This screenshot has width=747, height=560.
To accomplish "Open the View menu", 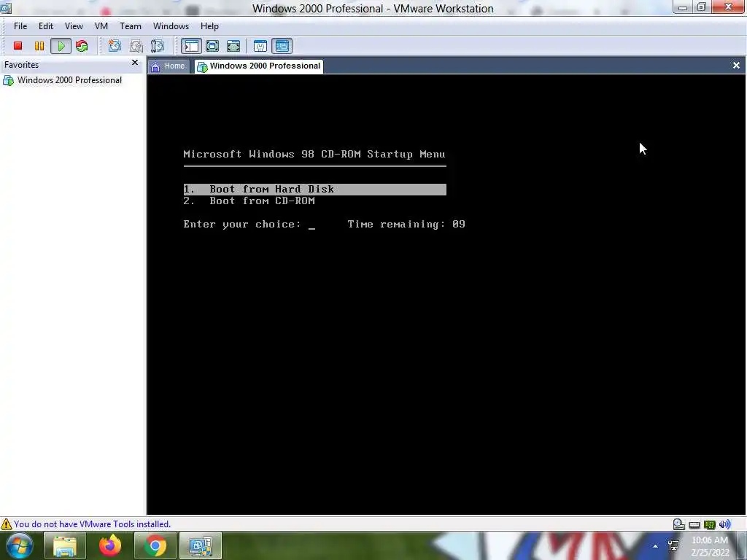I will click(74, 26).
